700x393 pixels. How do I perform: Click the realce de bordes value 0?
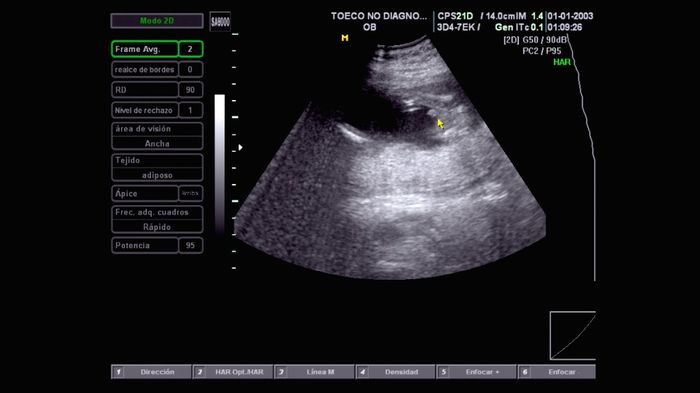[191, 70]
